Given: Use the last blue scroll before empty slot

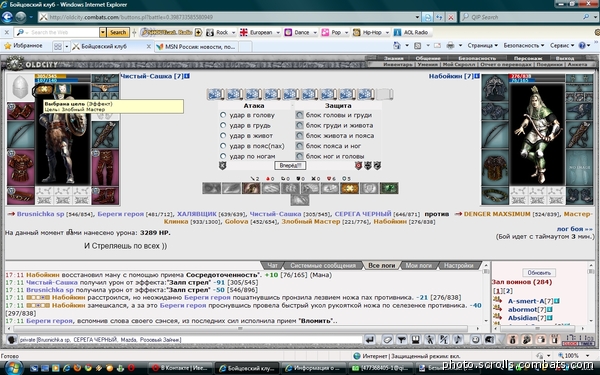Looking at the screenshot, I should click(366, 94).
